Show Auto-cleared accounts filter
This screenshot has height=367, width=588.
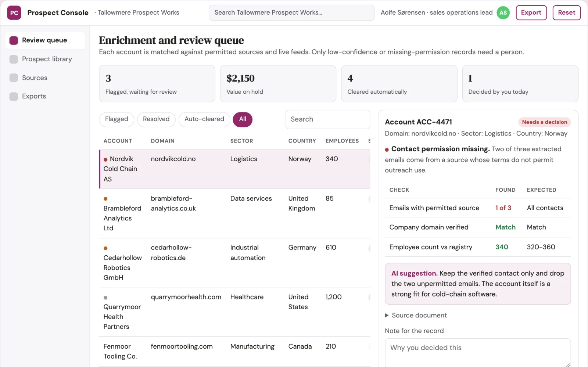pyautogui.click(x=204, y=119)
